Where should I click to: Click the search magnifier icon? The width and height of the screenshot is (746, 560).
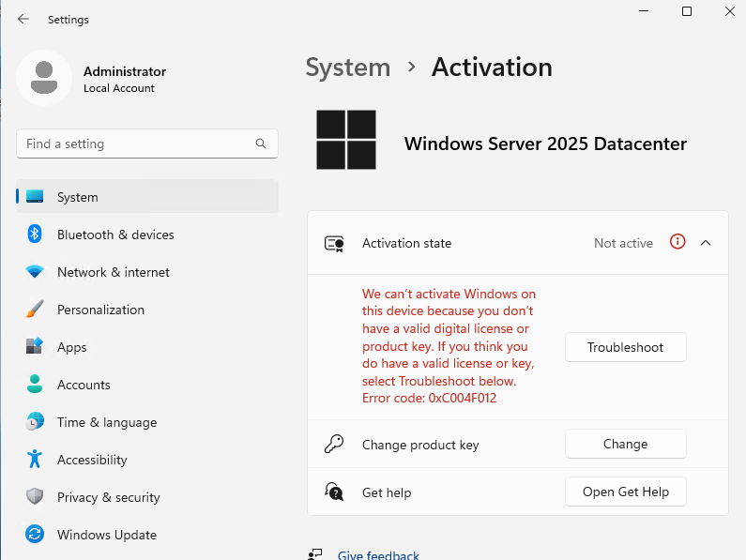(x=261, y=144)
